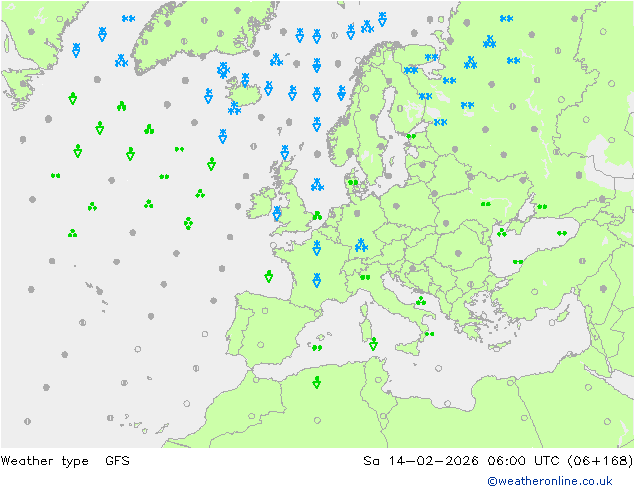Viewport: 634px width, 490px height.
Task: Click the green rain dots over central Ukraine
Action: point(486,204)
